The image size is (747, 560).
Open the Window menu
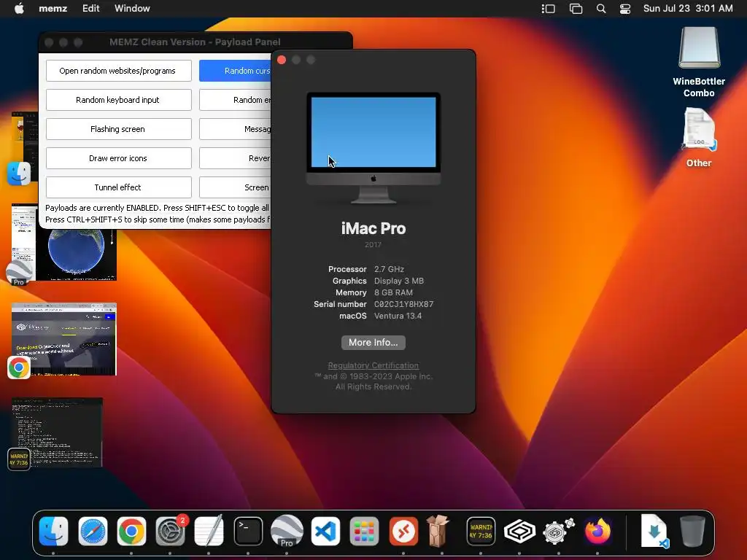point(132,9)
